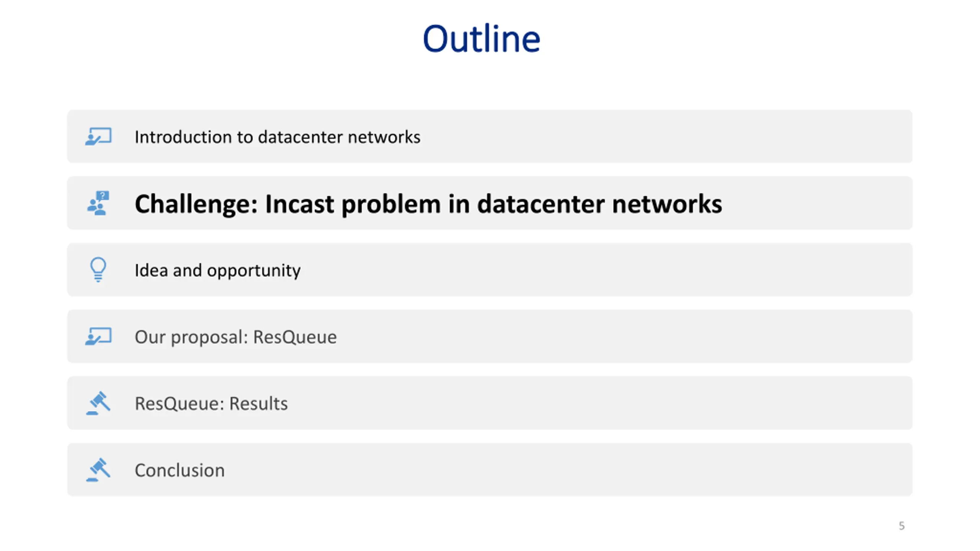Click the people with question mark icon
The width and height of the screenshot is (980, 551).
tap(98, 203)
